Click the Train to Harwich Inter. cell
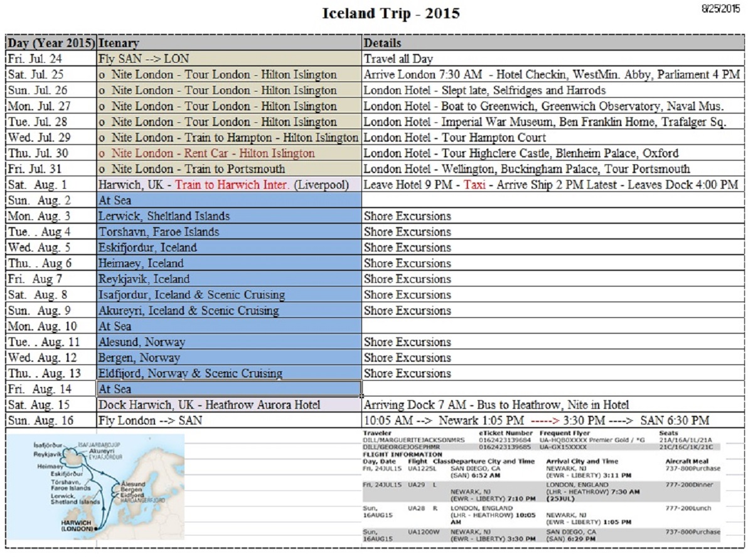Viewport: 753px width, 560px height. [229, 185]
